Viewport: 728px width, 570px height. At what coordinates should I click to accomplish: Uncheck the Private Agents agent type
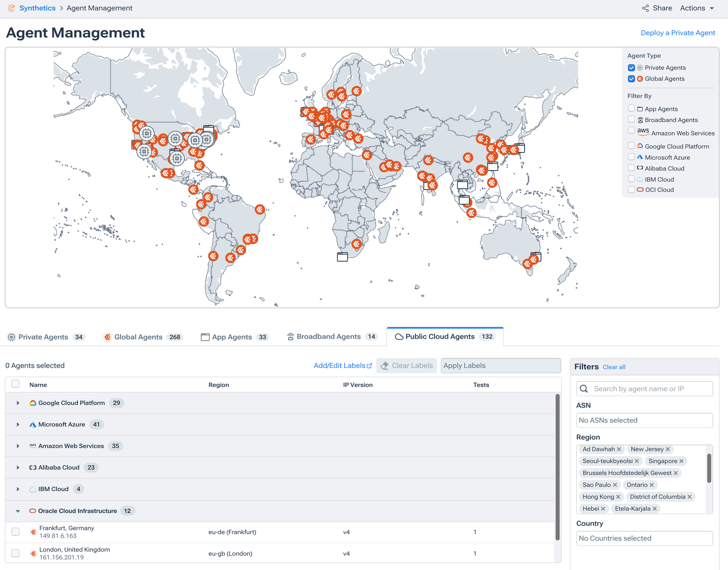[631, 67]
